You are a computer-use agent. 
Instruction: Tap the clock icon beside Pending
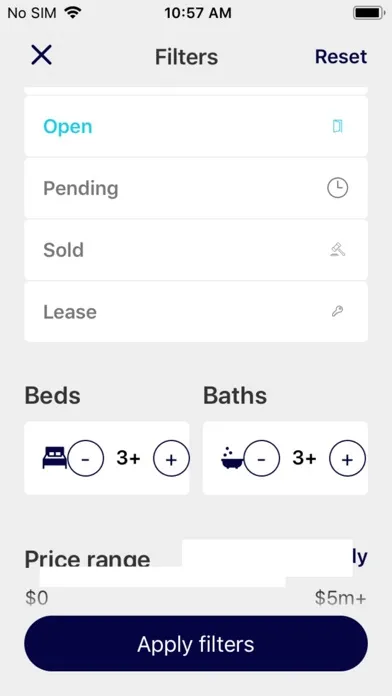338,188
